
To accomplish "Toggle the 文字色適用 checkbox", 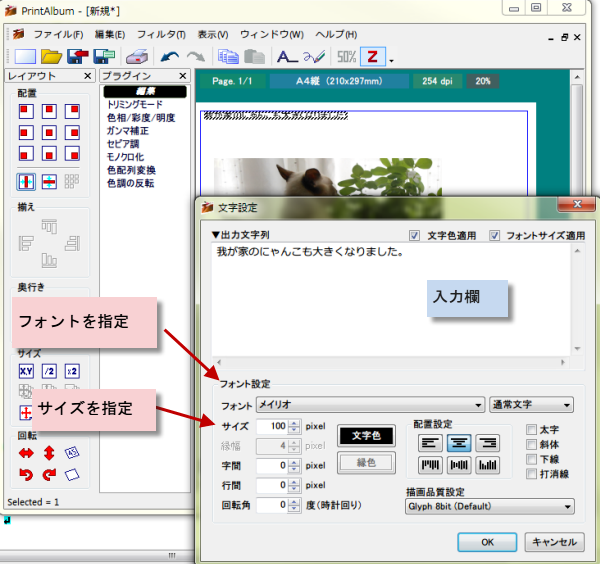I will coord(414,235).
